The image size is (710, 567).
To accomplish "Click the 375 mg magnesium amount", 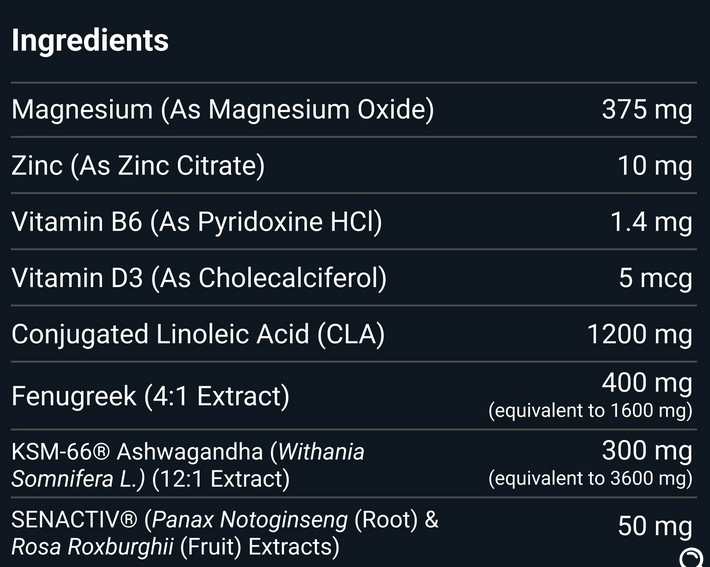I will (647, 110).
